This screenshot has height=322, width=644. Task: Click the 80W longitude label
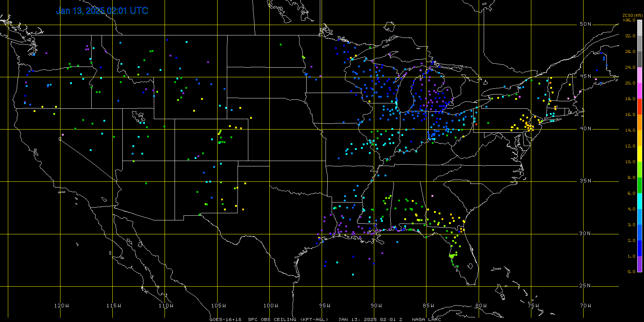click(481, 306)
